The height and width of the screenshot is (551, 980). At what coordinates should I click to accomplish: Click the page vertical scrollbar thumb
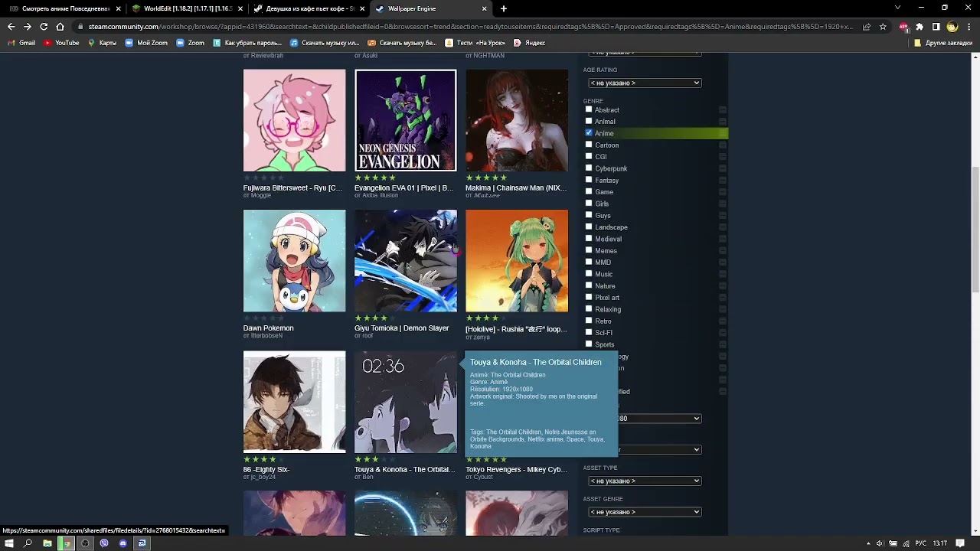pos(975,230)
